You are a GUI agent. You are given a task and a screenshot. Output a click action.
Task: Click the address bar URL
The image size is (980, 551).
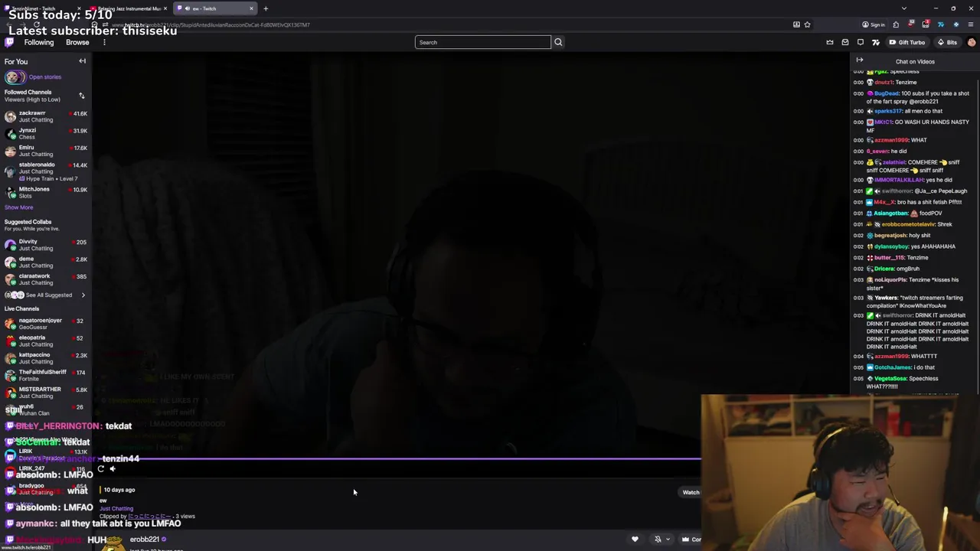click(211, 25)
